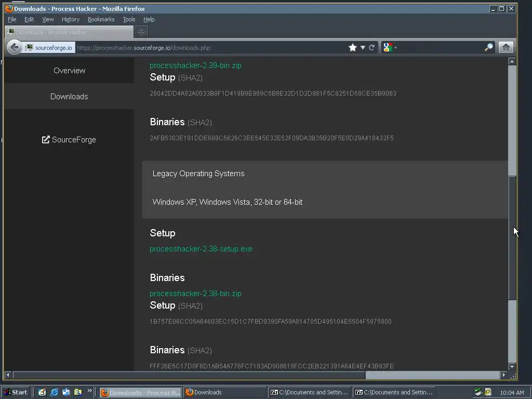Open the File menu
Screen dimensions: 532x399
(12, 19)
